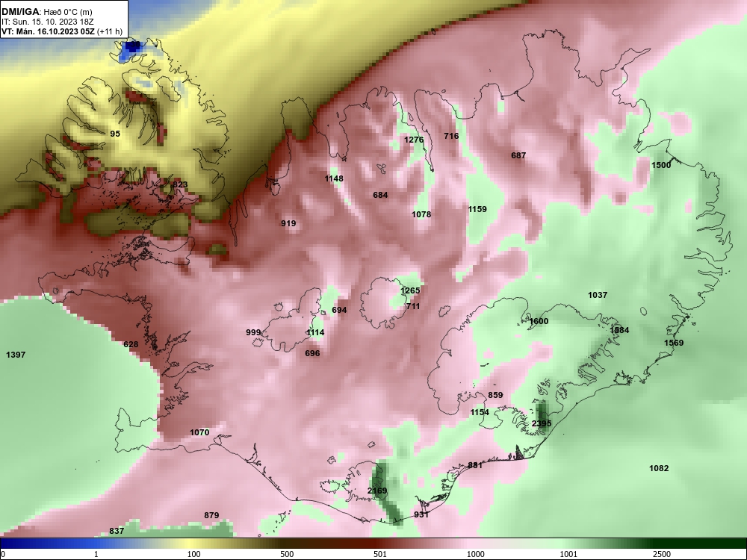Click the 716 map label
747x560 pixels.
pyautogui.click(x=451, y=136)
